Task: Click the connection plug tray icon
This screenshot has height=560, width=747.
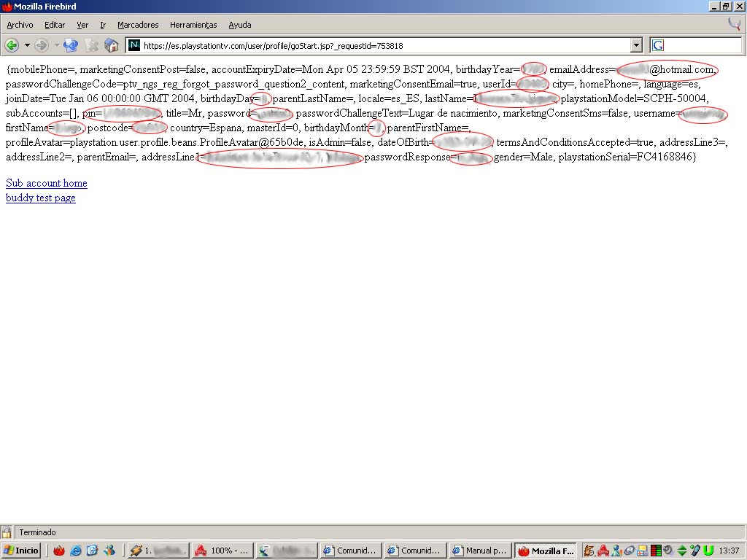Action: pos(695,551)
